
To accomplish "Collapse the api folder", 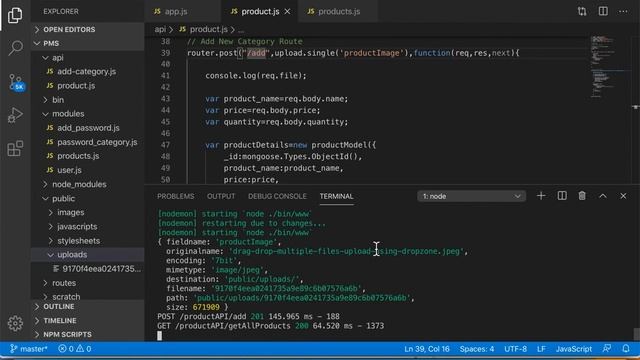I will tap(87, 58).
